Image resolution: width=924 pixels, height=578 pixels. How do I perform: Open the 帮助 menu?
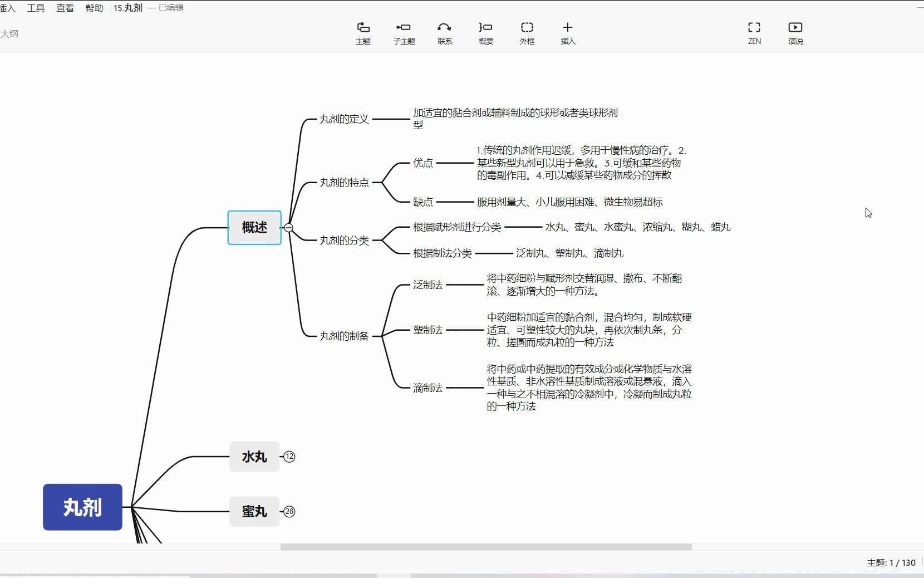(x=94, y=8)
